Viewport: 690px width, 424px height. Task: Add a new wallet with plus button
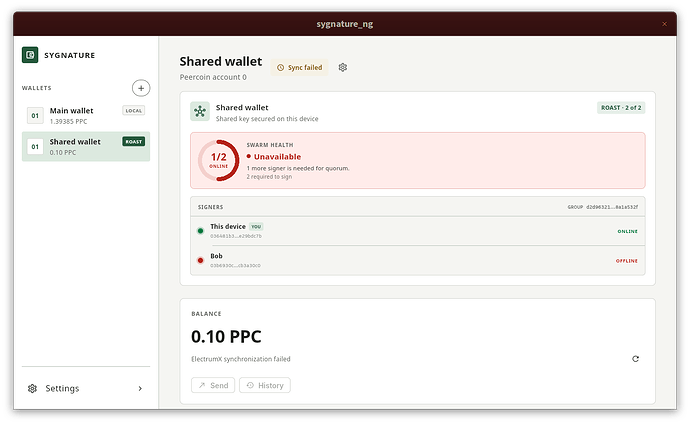(141, 88)
